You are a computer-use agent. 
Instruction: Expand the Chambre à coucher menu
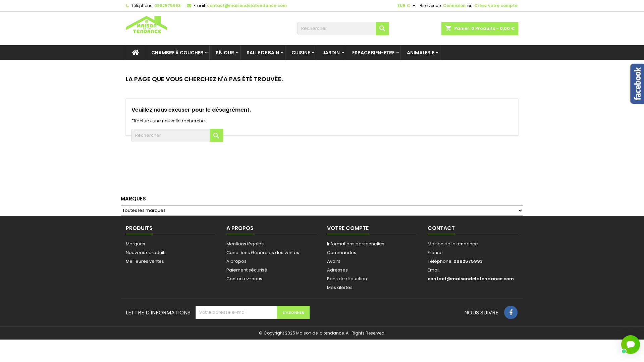point(177,53)
